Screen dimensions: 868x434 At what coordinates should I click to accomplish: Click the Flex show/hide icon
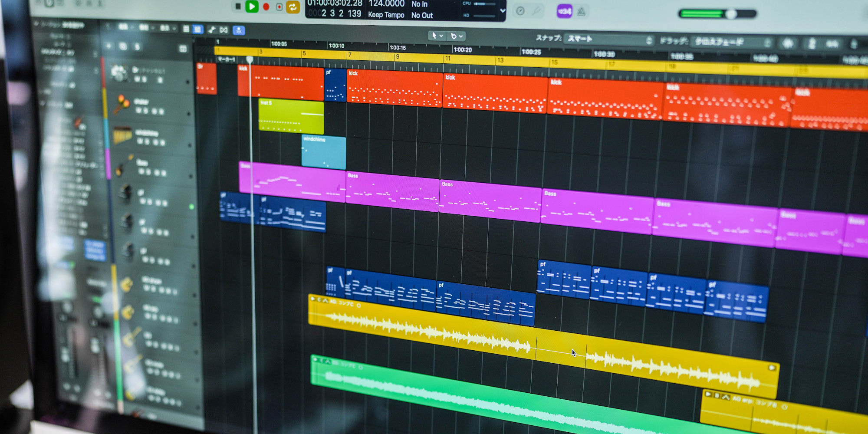(224, 30)
